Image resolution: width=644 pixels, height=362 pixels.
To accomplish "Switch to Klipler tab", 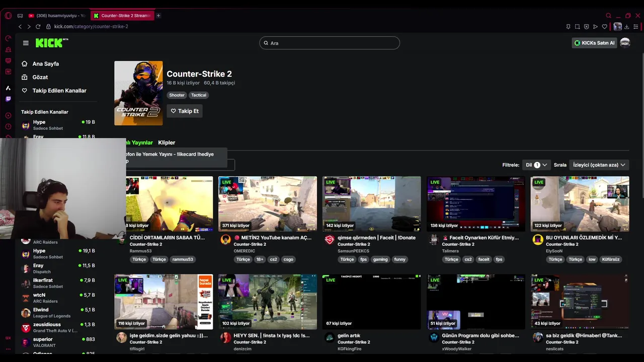I will click(167, 143).
